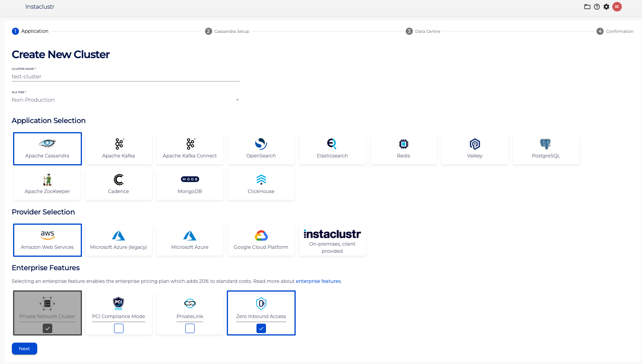Image resolution: width=642 pixels, height=364 pixels.
Task: Toggle the Private Network Cluster checkbox
Action: (47, 328)
